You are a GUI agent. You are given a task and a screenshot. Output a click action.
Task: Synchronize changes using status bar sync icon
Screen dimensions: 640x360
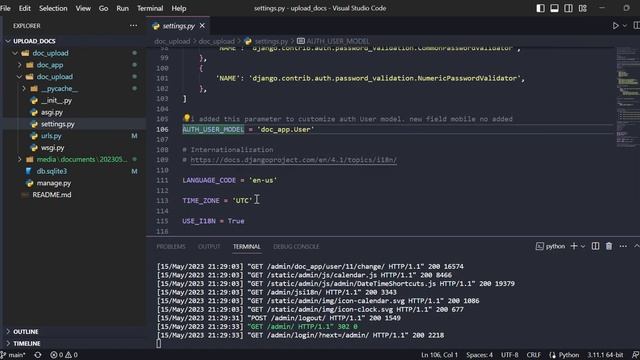[x=38, y=355]
